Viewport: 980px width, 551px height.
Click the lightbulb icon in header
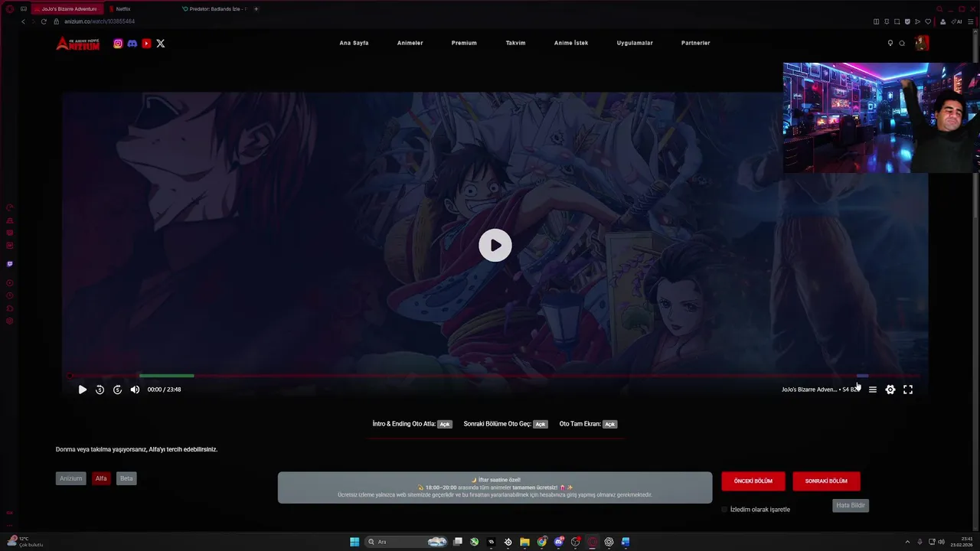[890, 44]
